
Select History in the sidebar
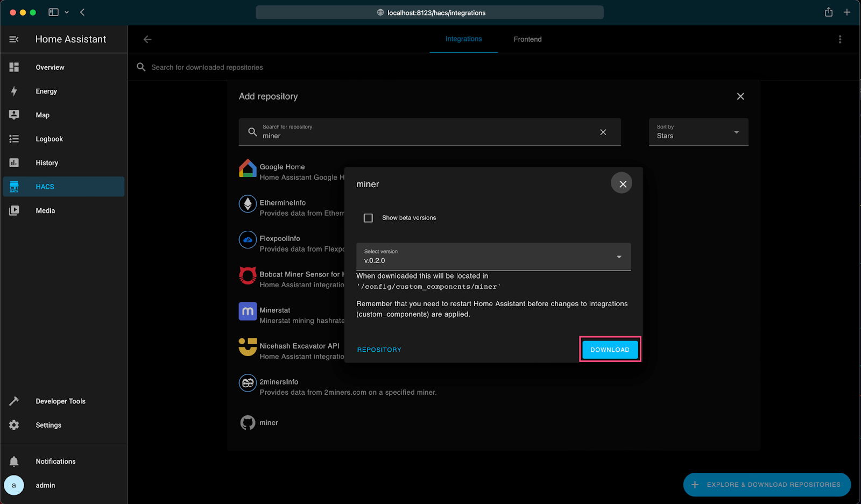(63, 162)
